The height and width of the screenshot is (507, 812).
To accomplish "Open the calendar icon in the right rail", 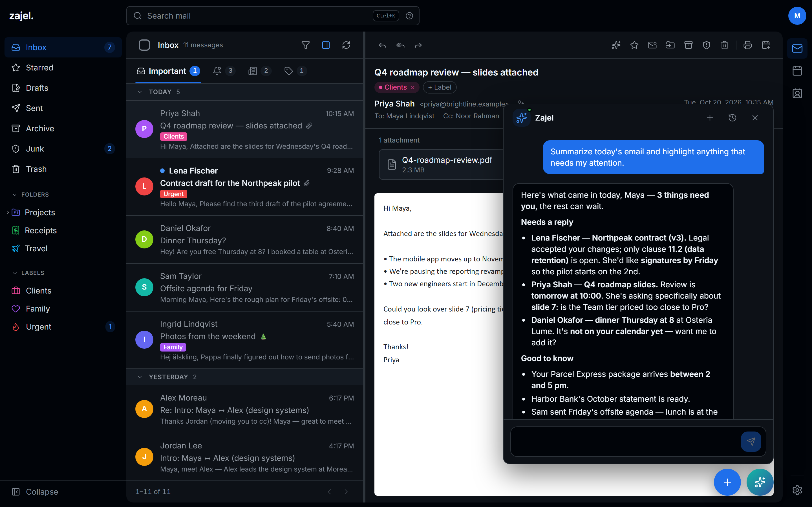I will 797,71.
